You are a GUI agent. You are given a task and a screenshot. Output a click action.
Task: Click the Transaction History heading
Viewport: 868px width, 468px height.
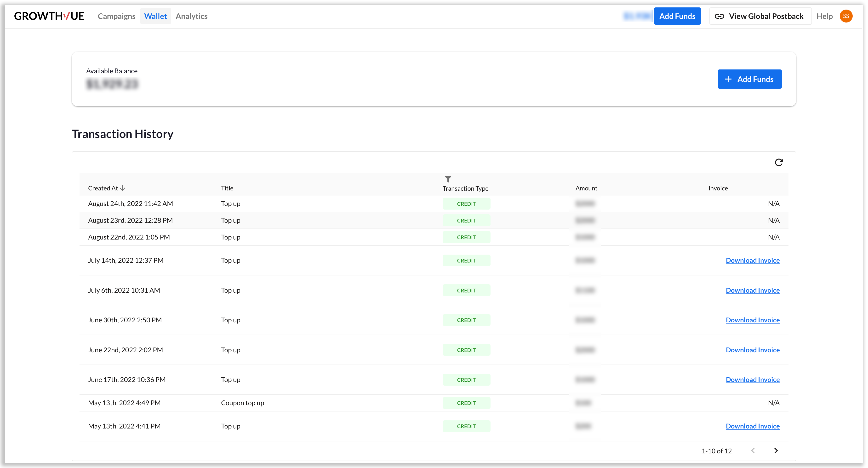pos(122,134)
